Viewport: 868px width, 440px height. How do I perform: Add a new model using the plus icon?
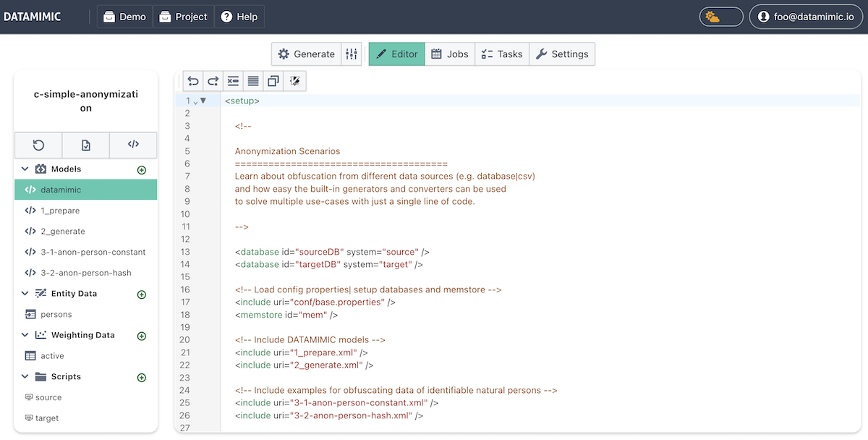coord(142,170)
